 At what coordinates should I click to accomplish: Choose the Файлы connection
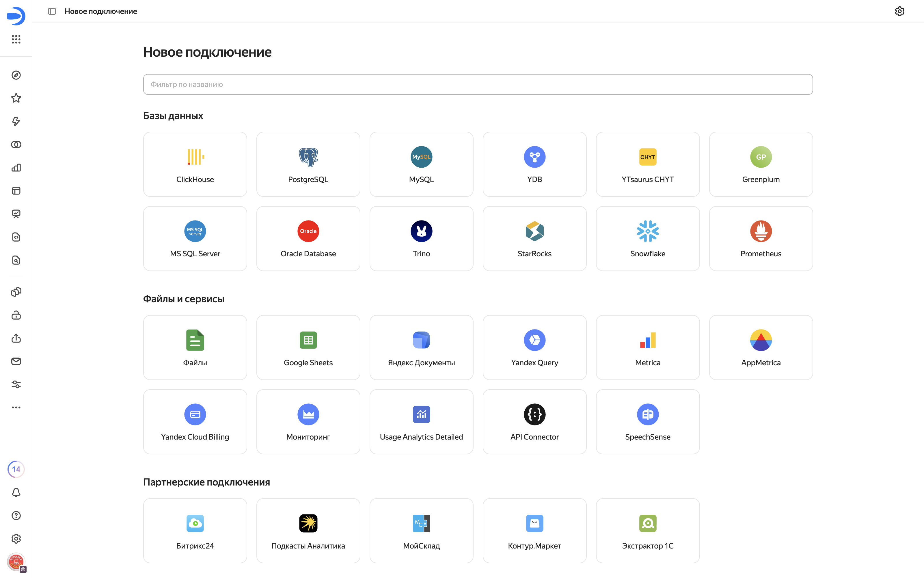pos(195,347)
